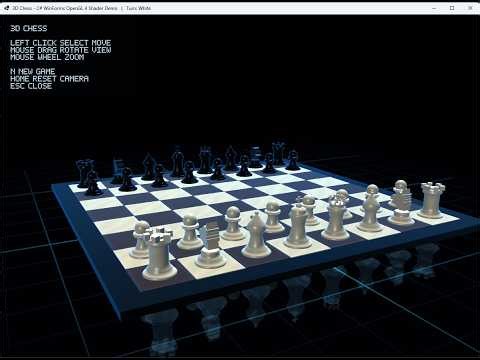This screenshot has width=480, height=360.
Task: Pick the pawn before the king-side white bishop
Action: coord(233,223)
